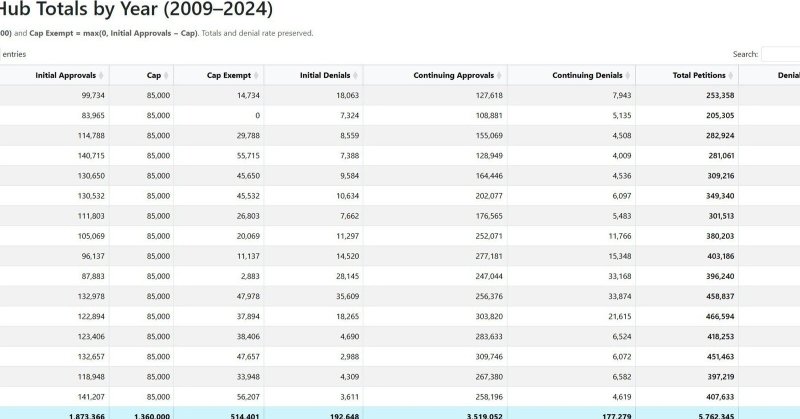Screen dimensions: 800x419
Task: Select totals row Initial Approvals 1,873,366
Action: 87,415
